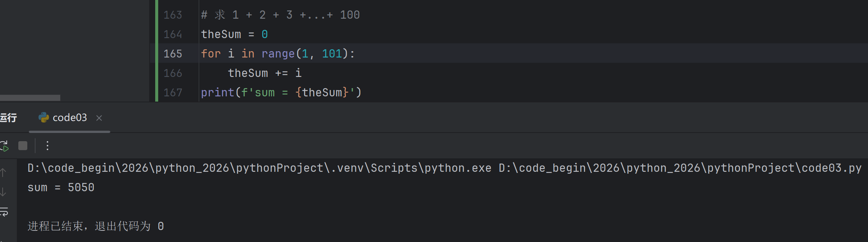The width and height of the screenshot is (868, 242).
Task: Place cursor on theSum = 0 line
Action: click(x=234, y=34)
